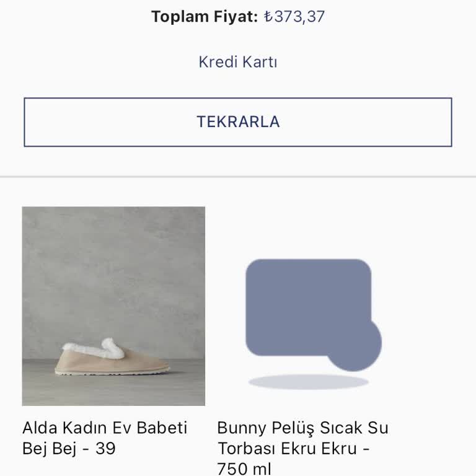Click the Toplam Fiyat label
Viewport: 476px width, 476px height.
204,17
